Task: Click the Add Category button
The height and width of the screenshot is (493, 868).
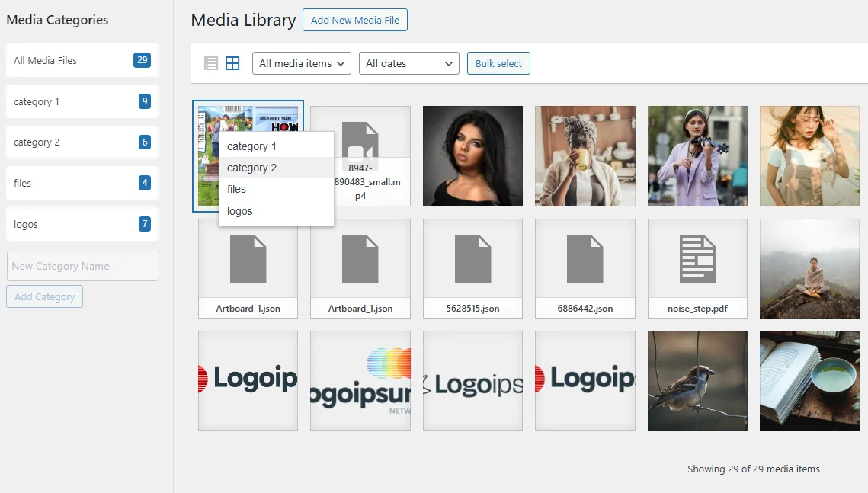Action: 44,296
